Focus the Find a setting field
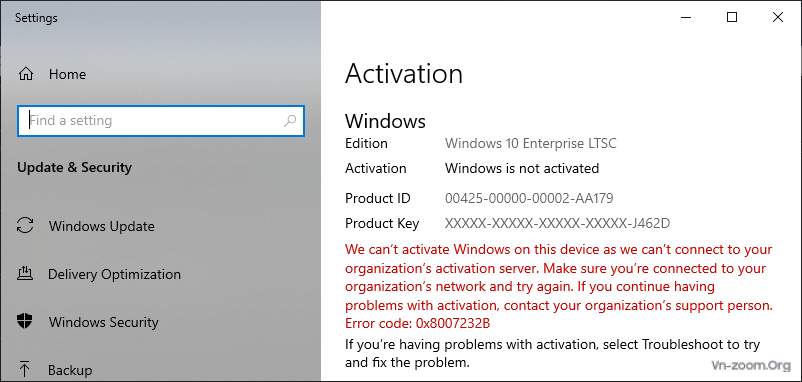Screen dimensions: 802x382 coord(161,121)
